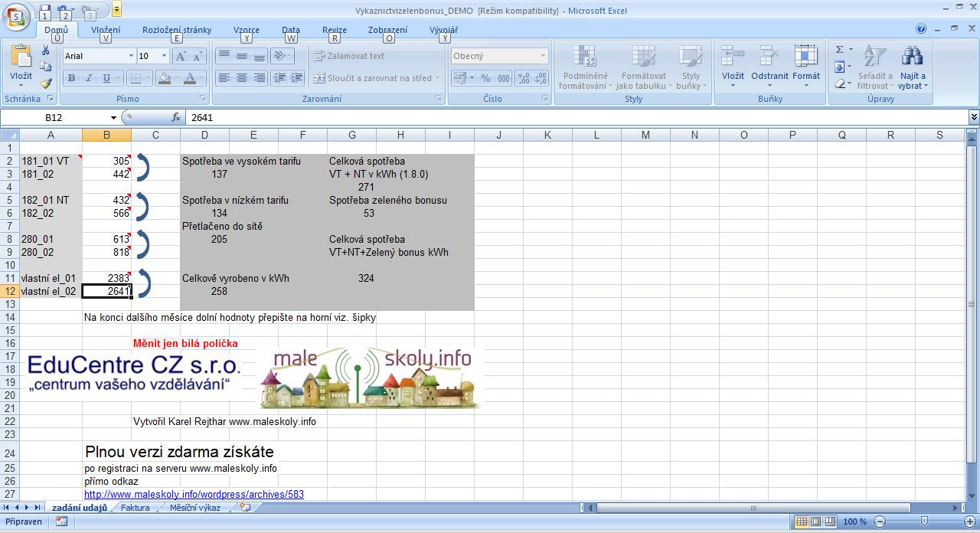Toggle italic formatting
This screenshot has width=980, height=533.
(x=89, y=78)
